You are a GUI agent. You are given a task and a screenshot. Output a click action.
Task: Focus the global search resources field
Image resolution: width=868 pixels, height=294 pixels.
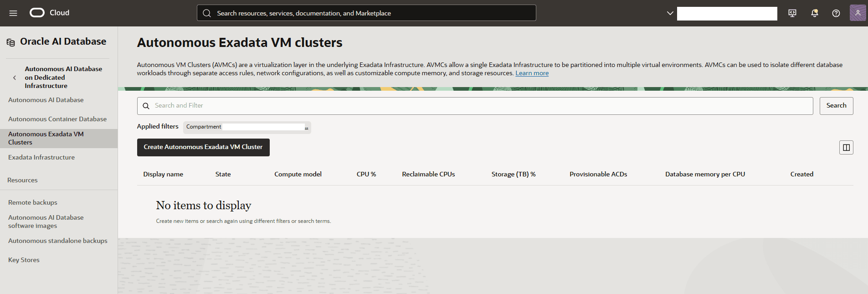click(x=366, y=13)
